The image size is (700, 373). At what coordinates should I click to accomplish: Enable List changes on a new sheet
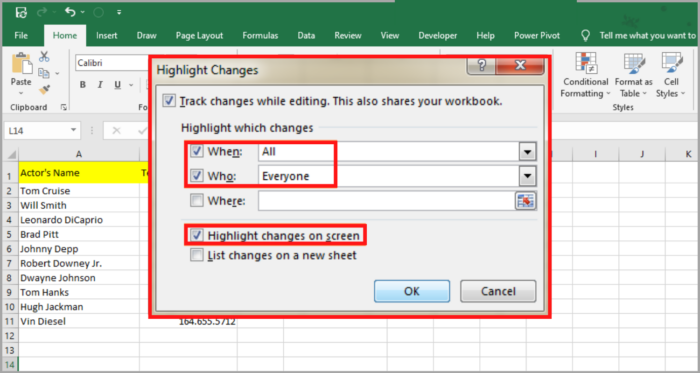coord(196,255)
